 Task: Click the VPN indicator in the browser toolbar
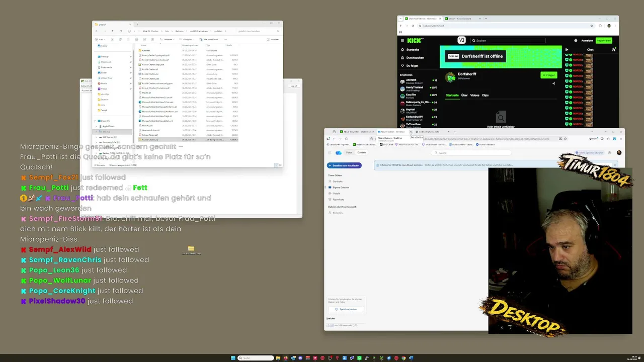(x=595, y=139)
